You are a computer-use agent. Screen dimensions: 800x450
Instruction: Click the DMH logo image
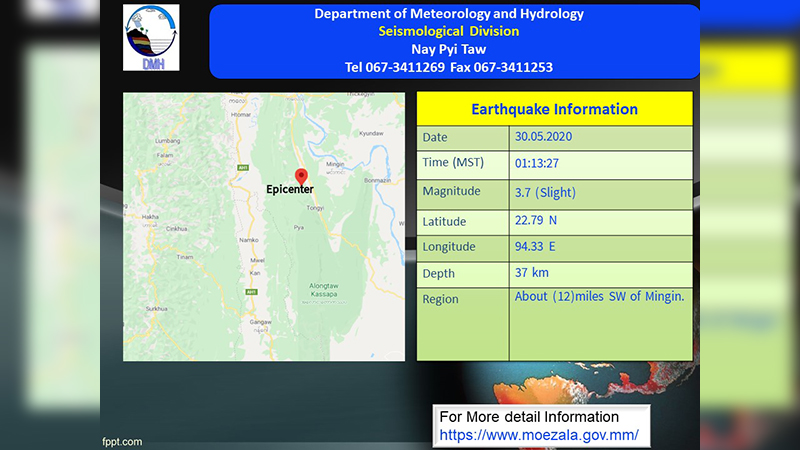click(x=151, y=38)
